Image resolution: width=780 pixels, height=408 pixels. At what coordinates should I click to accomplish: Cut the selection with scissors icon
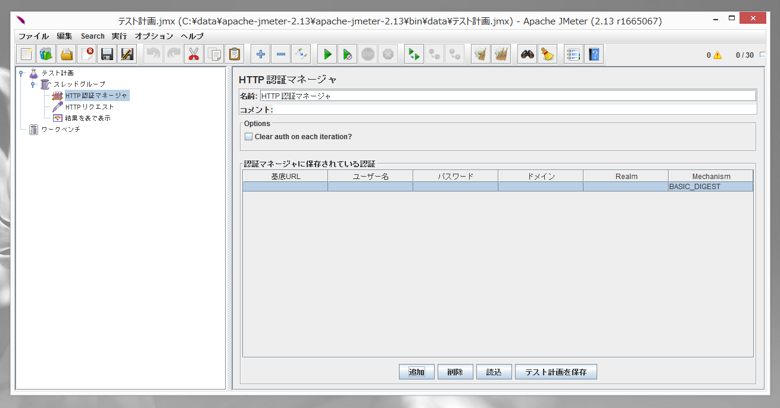(x=194, y=54)
